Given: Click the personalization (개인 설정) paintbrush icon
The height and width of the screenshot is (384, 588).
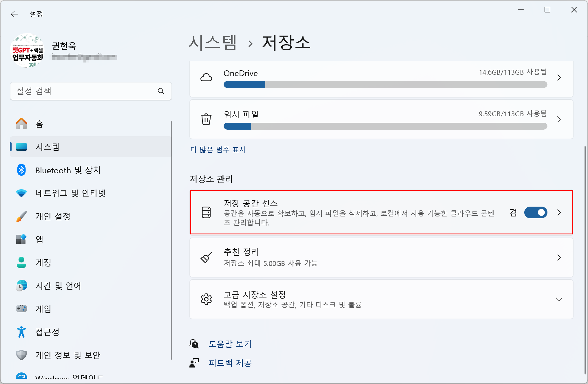Looking at the screenshot, I should pos(21,216).
